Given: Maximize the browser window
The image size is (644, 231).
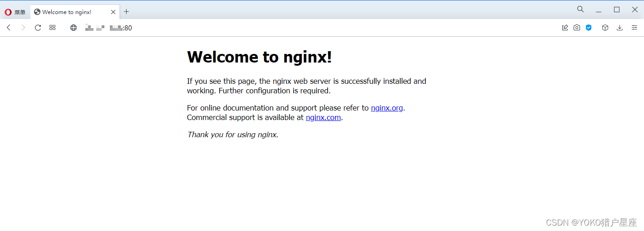Looking at the screenshot, I should pos(617,10).
